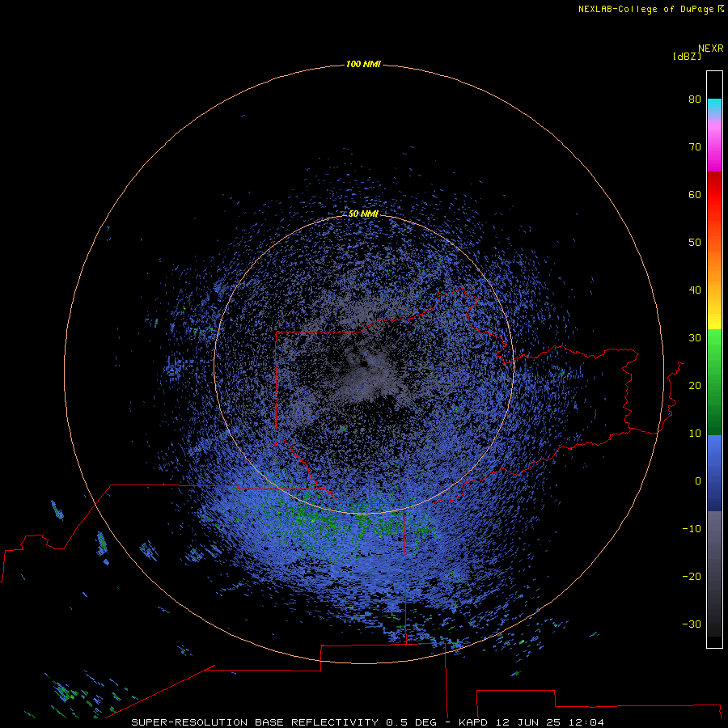Viewport: 728px width, 728px height.
Task: Click the -30 value on the dBZ scale
Action: (x=692, y=624)
